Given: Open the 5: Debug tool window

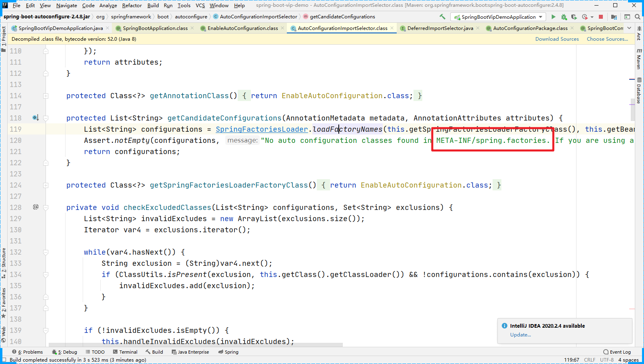Looking at the screenshot, I should (64, 352).
